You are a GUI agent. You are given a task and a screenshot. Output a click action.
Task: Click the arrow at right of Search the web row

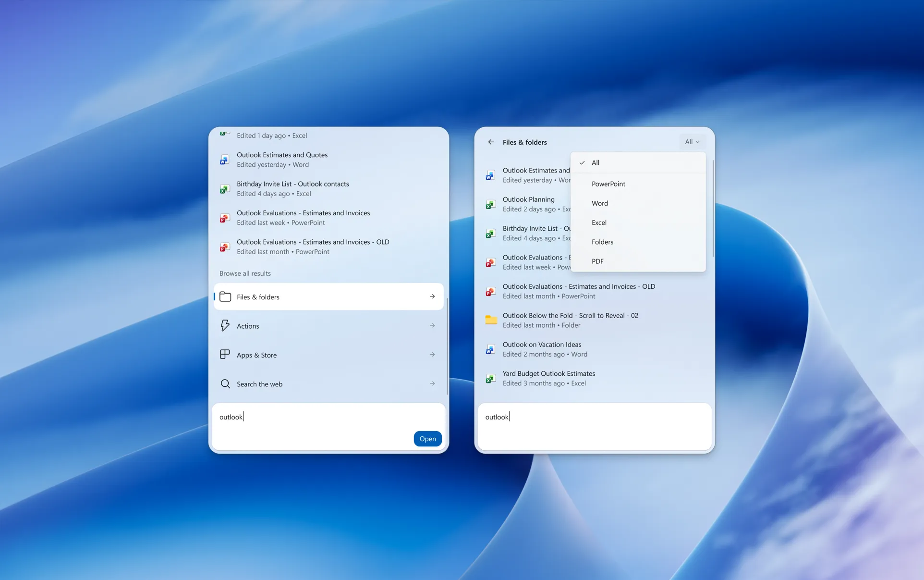coord(432,383)
